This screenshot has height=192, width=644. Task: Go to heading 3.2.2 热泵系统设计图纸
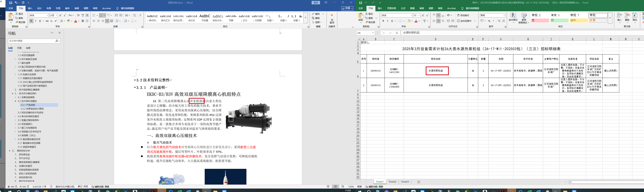(x=32, y=109)
